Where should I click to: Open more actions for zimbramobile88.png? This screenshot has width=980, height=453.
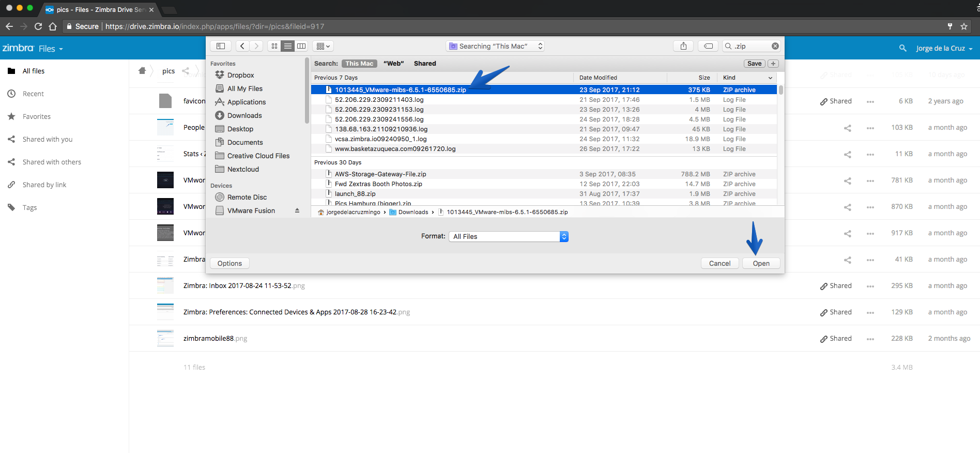click(x=870, y=339)
